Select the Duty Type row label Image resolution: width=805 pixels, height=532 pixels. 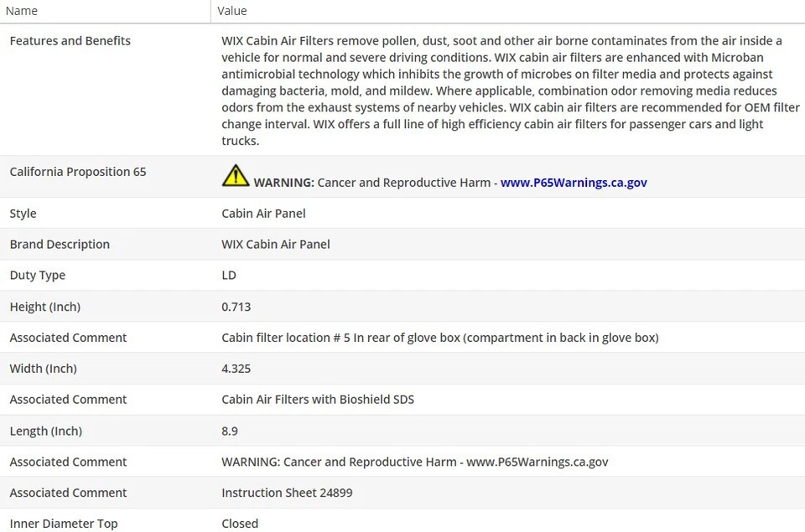tap(38, 276)
